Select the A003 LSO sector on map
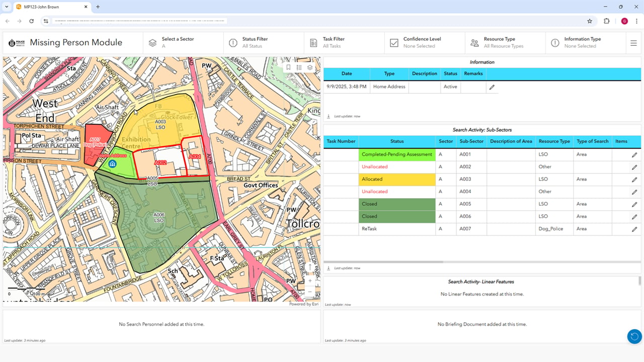Image resolution: width=644 pixels, height=362 pixels. [x=160, y=124]
